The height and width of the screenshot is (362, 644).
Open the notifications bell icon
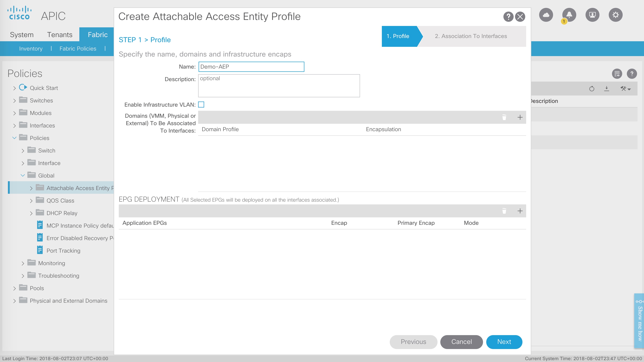pos(569,15)
